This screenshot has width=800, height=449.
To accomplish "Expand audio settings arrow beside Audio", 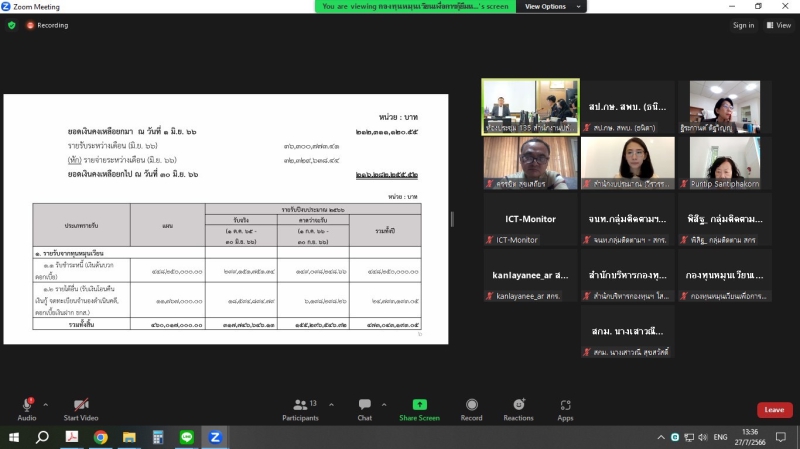I will [46, 405].
